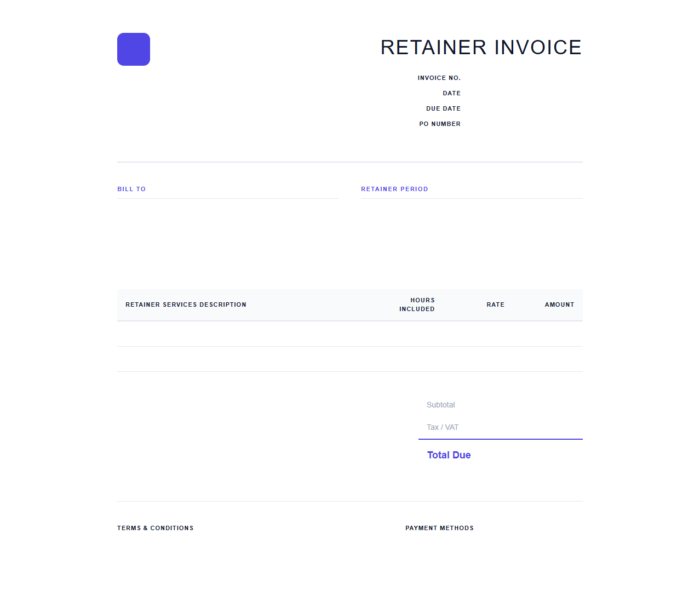This screenshot has width=700, height=615.
Task: Click the AMOUNT column header
Action: [x=559, y=304]
